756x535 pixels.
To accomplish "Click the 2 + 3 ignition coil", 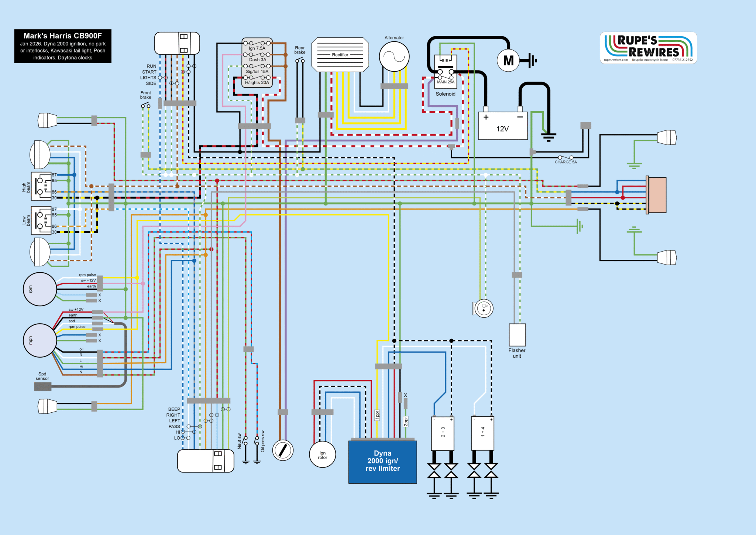I will (x=443, y=433).
